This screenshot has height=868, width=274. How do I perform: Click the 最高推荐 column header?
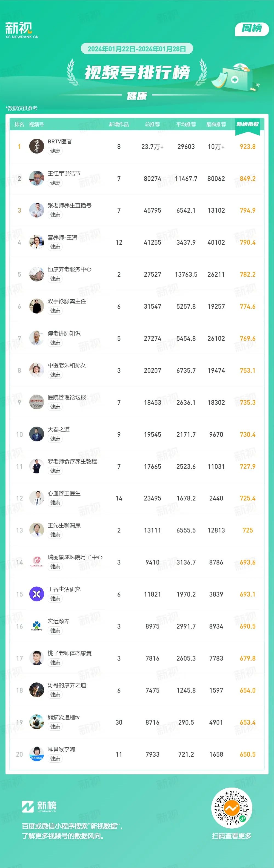click(x=216, y=124)
